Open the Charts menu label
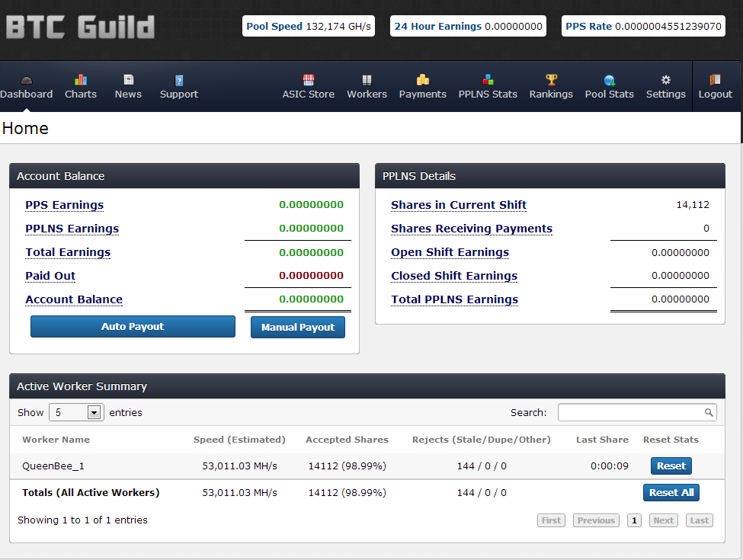 81,94
